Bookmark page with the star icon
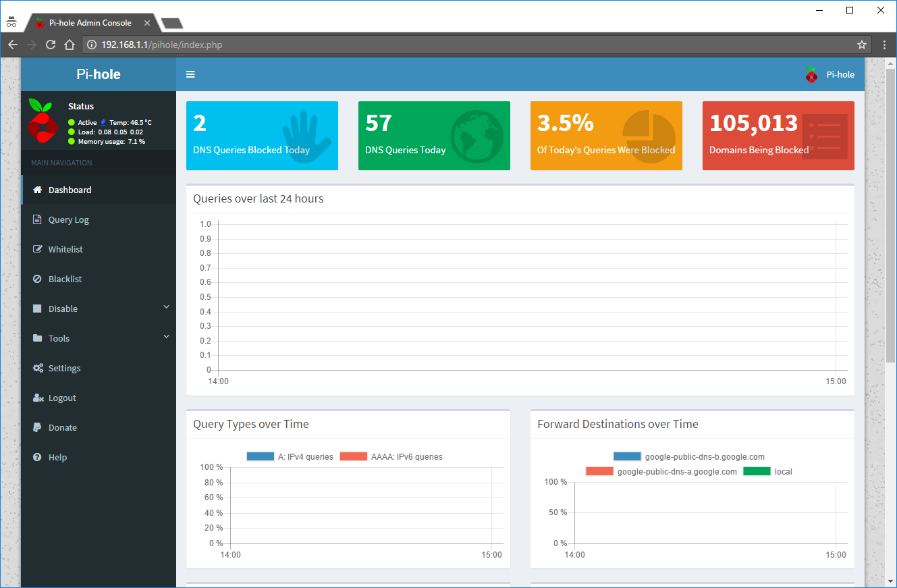897x588 pixels. click(862, 45)
